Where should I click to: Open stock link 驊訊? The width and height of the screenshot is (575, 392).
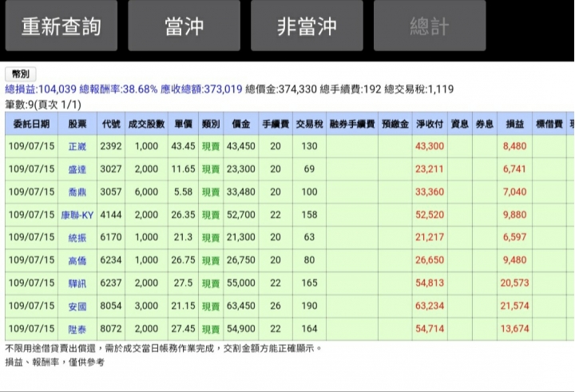(77, 283)
